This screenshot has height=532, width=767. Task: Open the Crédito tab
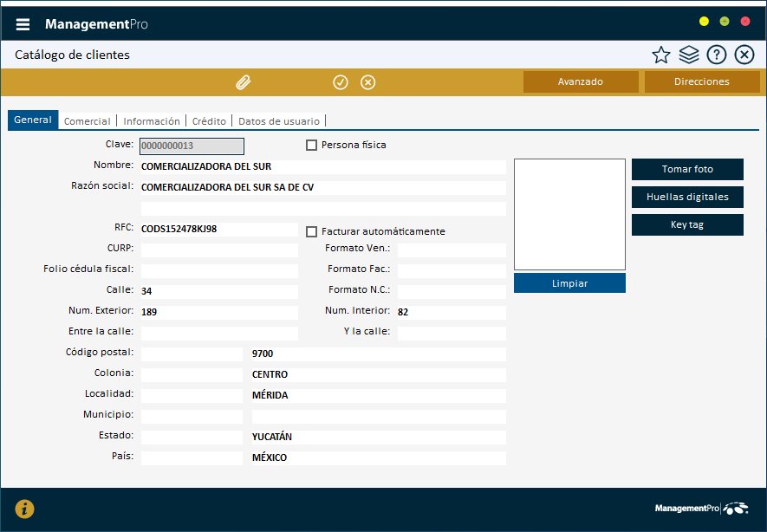(x=209, y=121)
